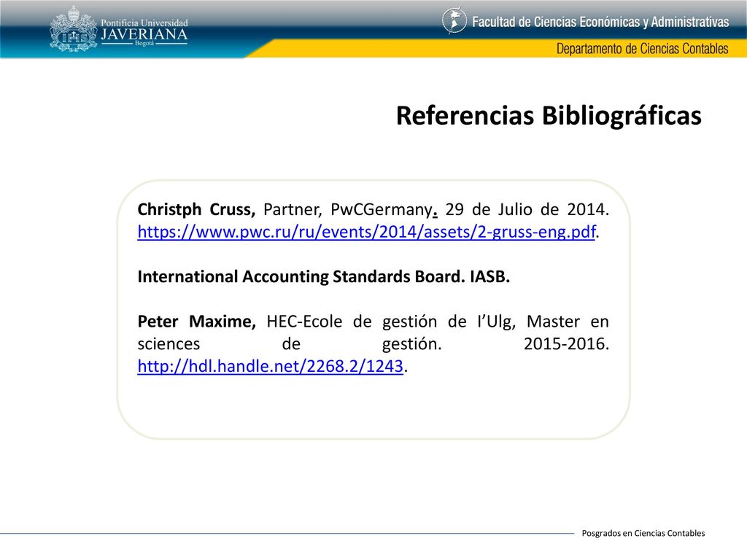Click the Javeriana university crest logo

(73, 29)
